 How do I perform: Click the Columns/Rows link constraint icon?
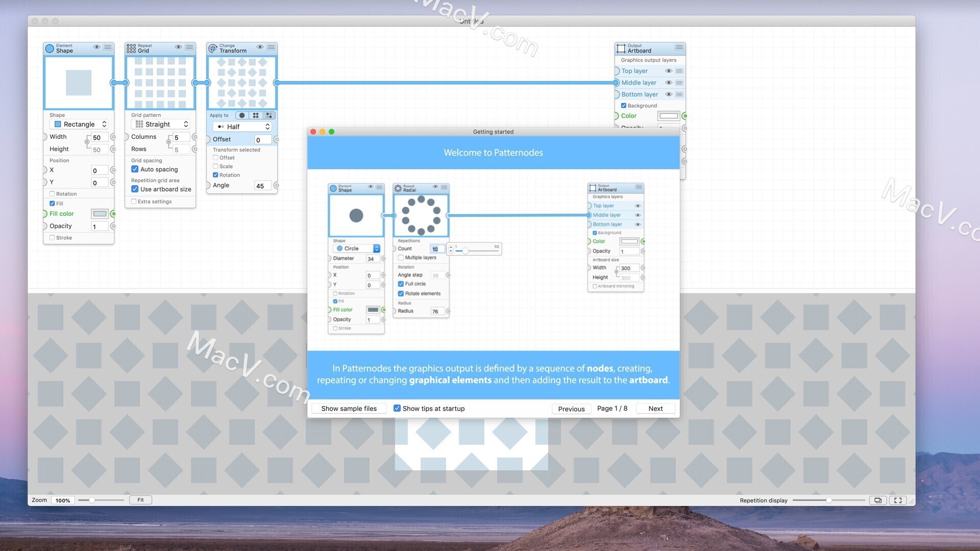pos(169,141)
